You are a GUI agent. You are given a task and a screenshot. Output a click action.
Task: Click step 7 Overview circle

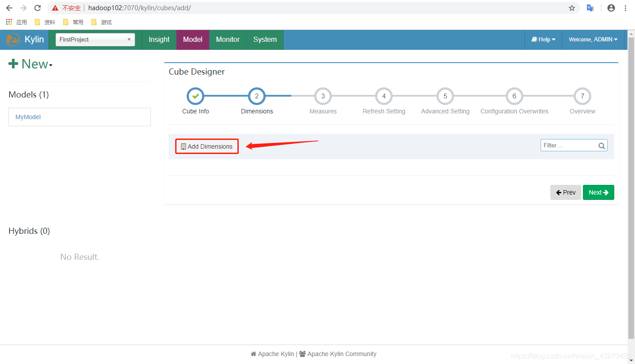pos(582,96)
